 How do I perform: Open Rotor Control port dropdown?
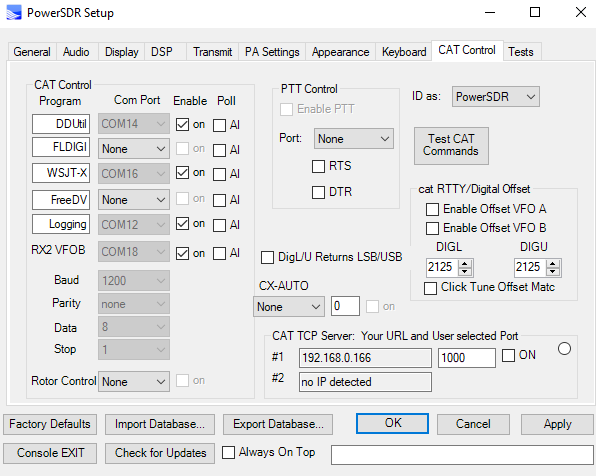(134, 381)
